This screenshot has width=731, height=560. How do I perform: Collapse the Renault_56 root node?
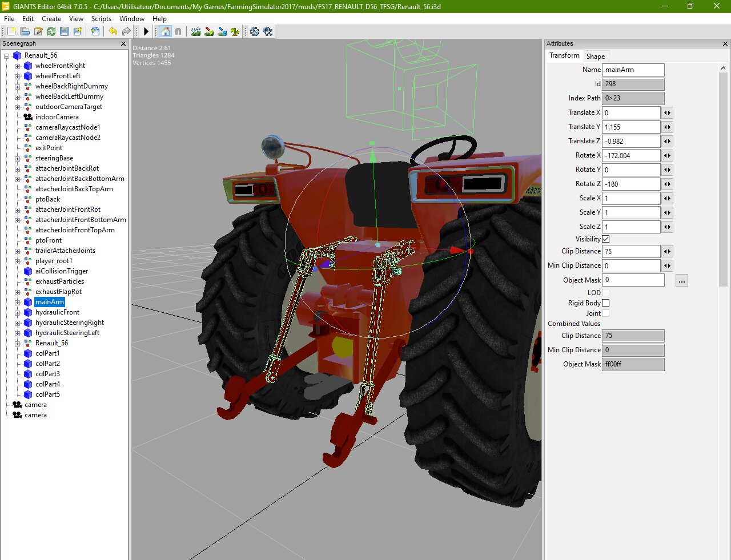7,56
